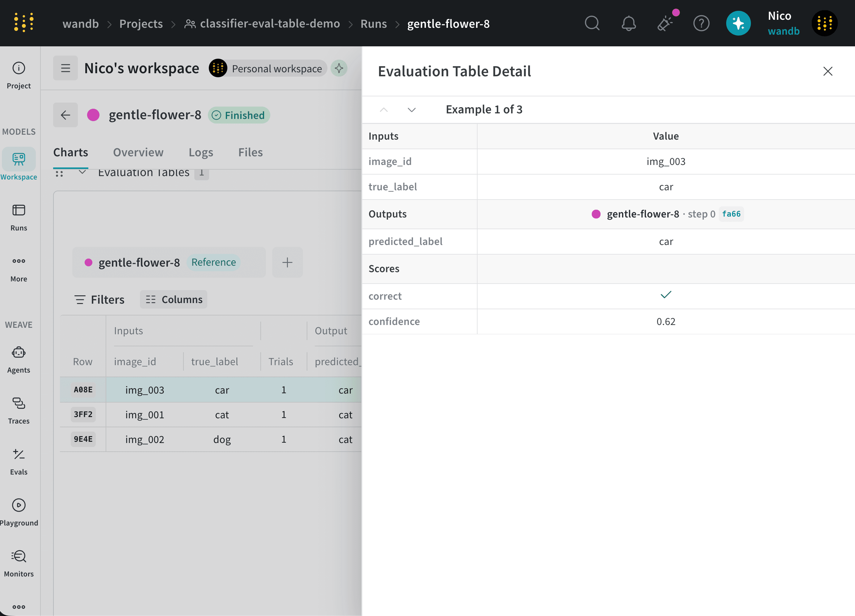855x616 pixels.
Task: Click the color dot in Outputs row
Action: click(596, 214)
